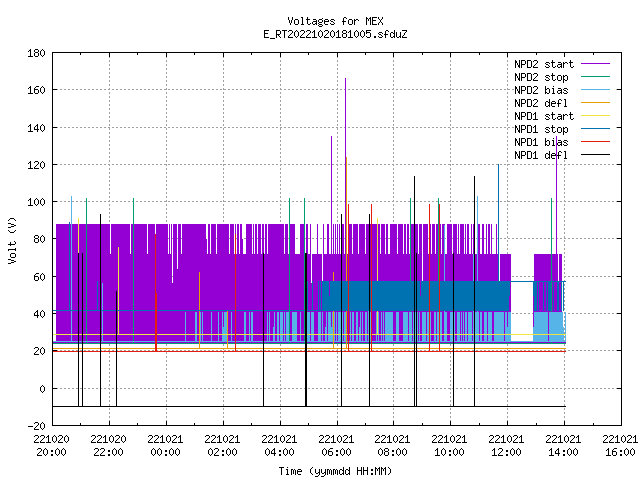The image size is (640, 480).
Task: Click the chart title 'Voltages for MEX'
Action: coord(335,21)
